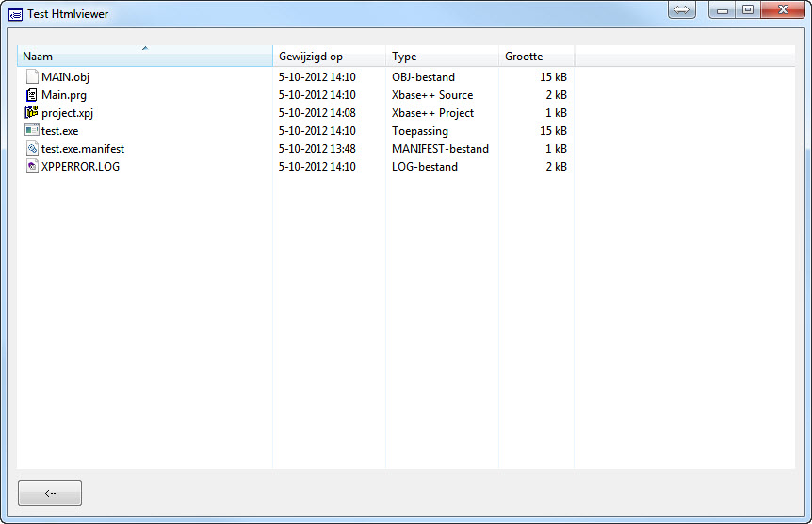This screenshot has width=812, height=524.
Task: Click the XPPERROR.LOG file icon
Action: pyautogui.click(x=32, y=167)
